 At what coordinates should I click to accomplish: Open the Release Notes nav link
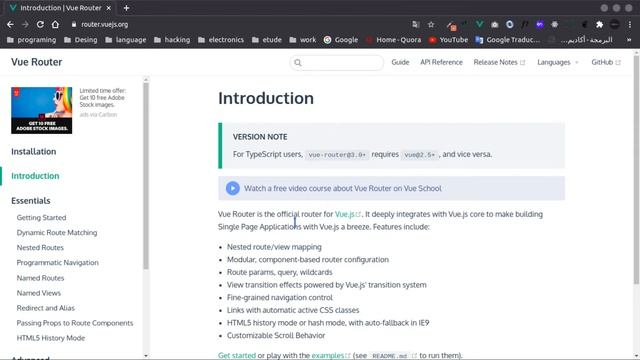click(499, 62)
